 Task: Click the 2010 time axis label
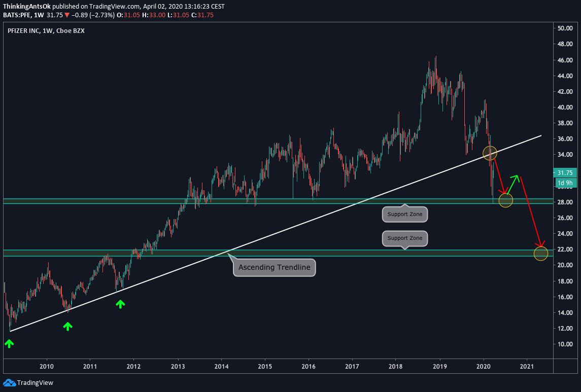pyautogui.click(x=46, y=367)
